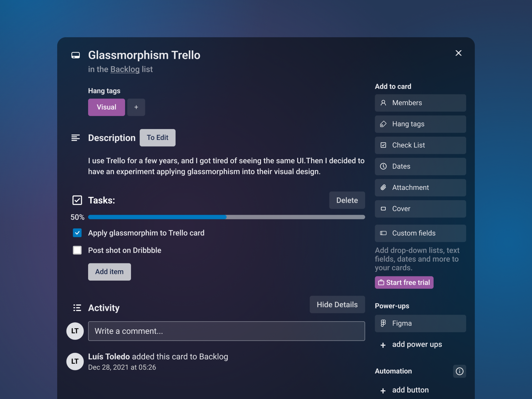
Task: Click the Dec 28, 2021 timestamp
Action: (122, 367)
